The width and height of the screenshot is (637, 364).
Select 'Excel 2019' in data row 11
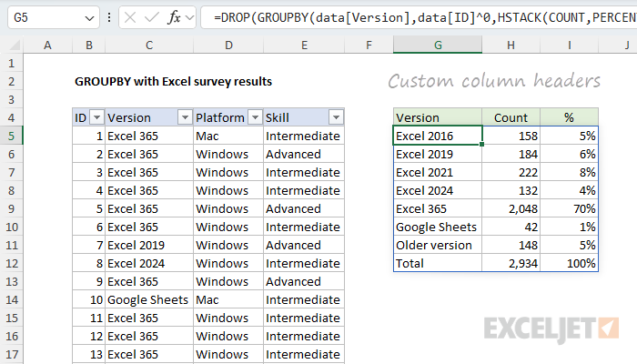149,245
